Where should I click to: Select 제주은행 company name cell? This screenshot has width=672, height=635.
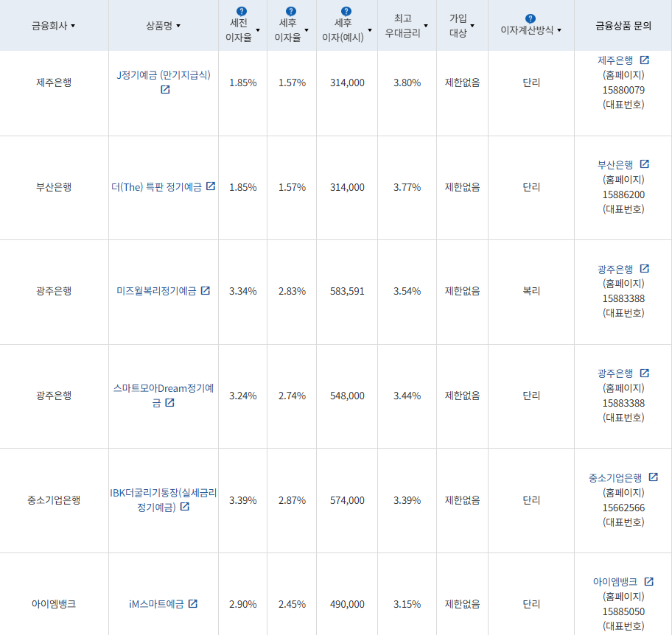tap(54, 83)
